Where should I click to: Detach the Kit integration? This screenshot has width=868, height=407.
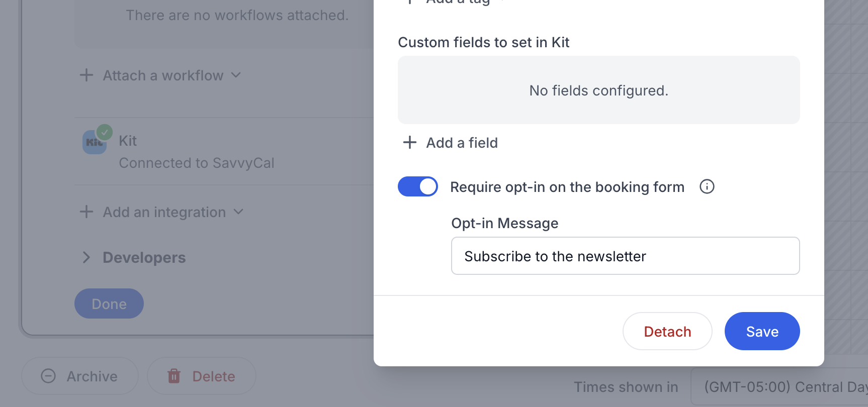667,332
